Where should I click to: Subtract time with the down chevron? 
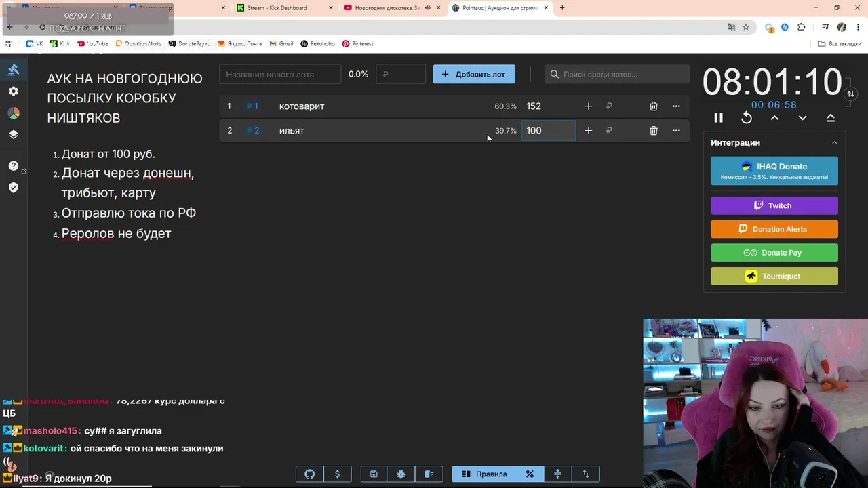pos(802,118)
